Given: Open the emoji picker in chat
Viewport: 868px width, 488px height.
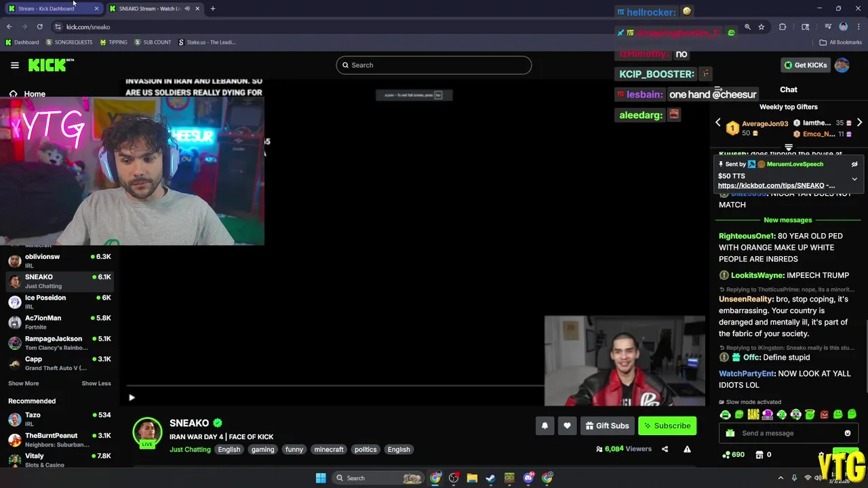Looking at the screenshot, I should click(x=848, y=433).
